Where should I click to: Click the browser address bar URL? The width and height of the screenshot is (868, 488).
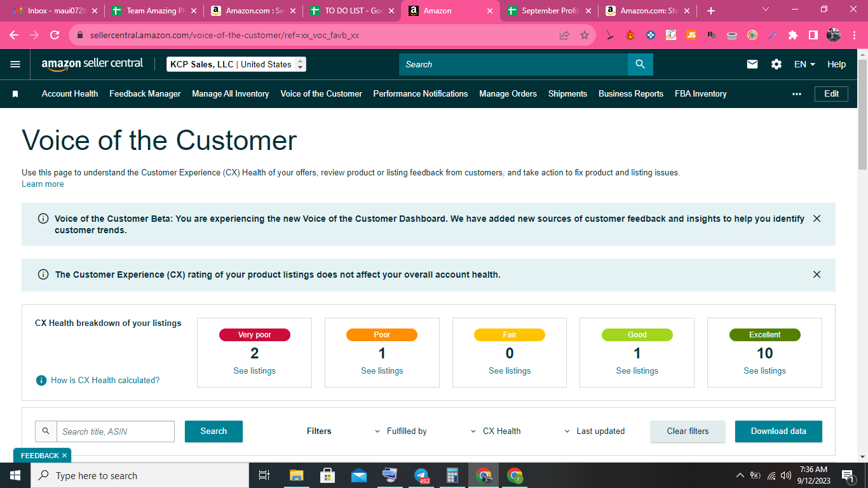click(x=224, y=36)
